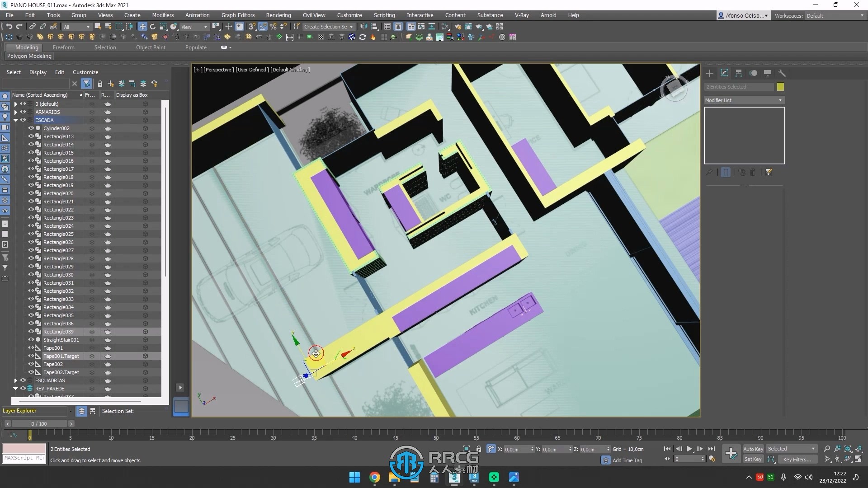Go to End of animation
868x488 pixels.
pyautogui.click(x=711, y=449)
